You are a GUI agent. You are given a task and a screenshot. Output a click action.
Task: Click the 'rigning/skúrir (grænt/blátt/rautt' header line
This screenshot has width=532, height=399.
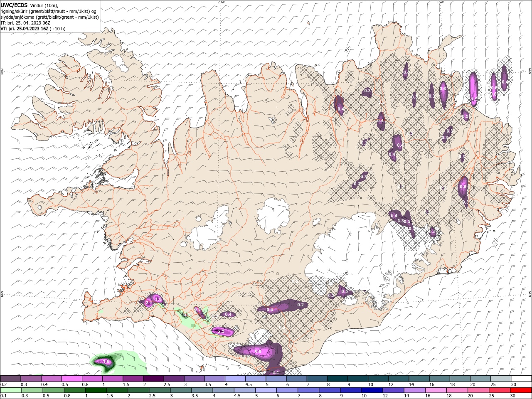pyautogui.click(x=49, y=11)
